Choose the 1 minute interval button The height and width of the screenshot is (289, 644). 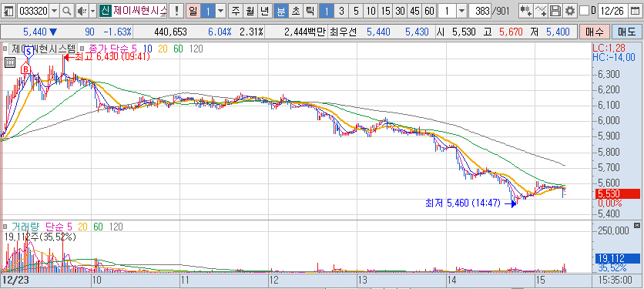click(x=327, y=11)
